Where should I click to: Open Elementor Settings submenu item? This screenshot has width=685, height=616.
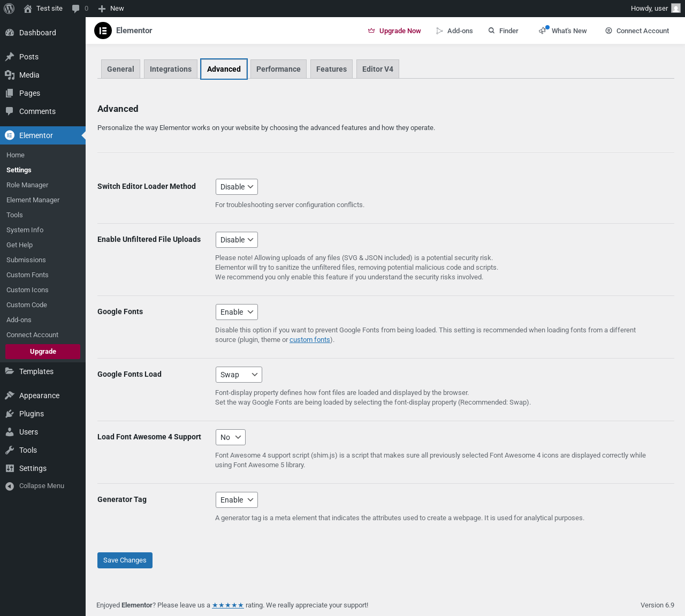[x=19, y=170]
